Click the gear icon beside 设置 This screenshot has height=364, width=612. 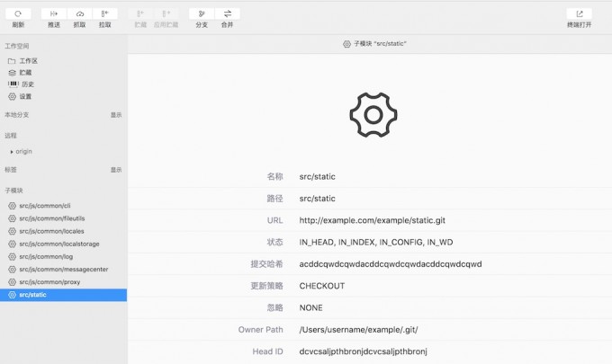click(12, 96)
